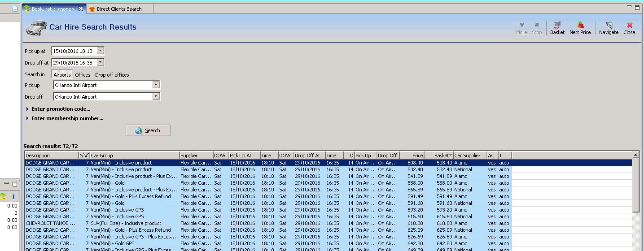
Task: Click the info icon in left panel
Action: pos(13,196)
